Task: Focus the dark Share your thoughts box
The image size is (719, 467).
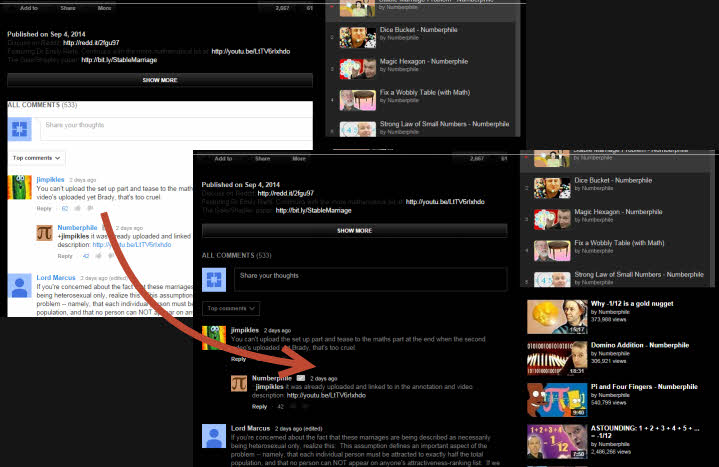Action: coord(371,279)
